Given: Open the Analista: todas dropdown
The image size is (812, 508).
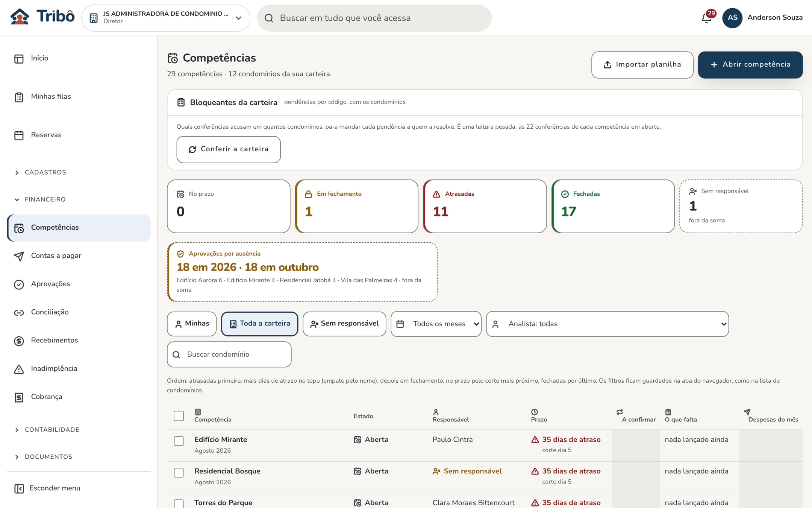Looking at the screenshot, I should (607, 324).
